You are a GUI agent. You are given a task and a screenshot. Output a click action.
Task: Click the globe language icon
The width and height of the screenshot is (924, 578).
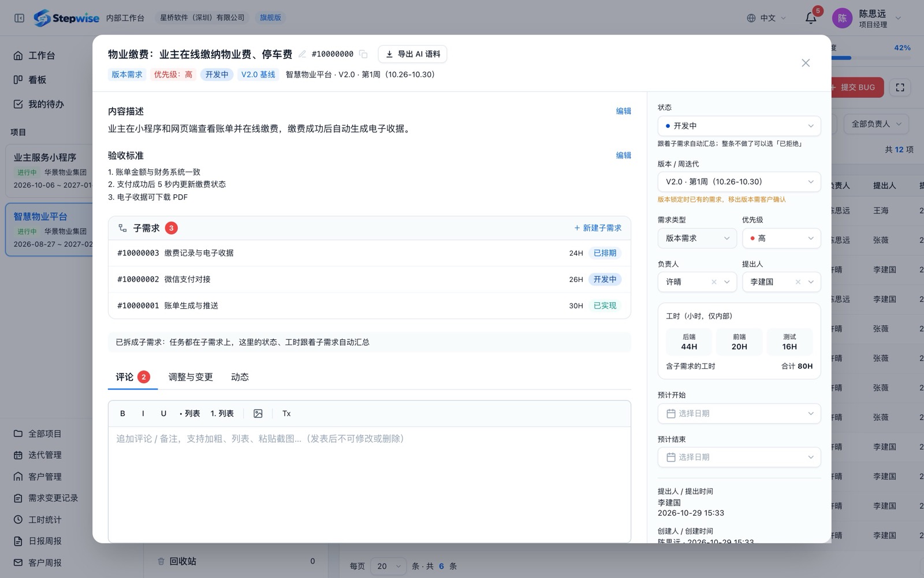pyautogui.click(x=751, y=18)
